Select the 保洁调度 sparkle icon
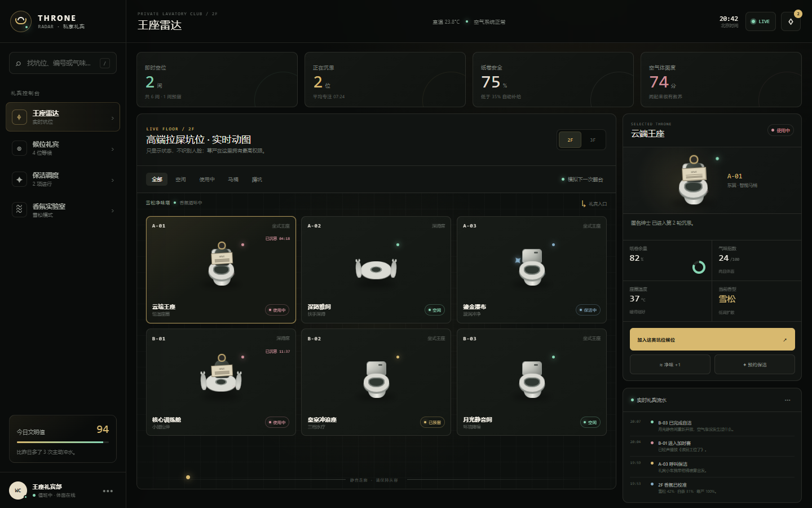This screenshot has height=508, width=812. [19, 179]
